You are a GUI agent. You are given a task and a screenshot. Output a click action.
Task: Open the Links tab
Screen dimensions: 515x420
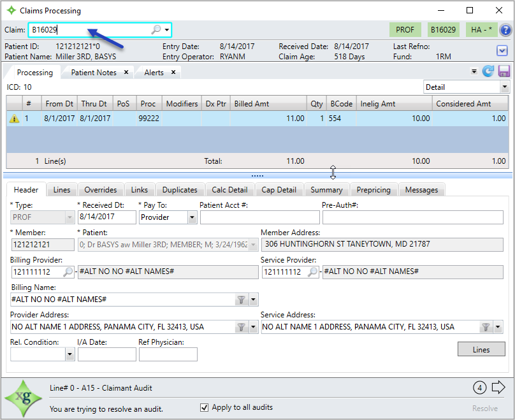139,190
